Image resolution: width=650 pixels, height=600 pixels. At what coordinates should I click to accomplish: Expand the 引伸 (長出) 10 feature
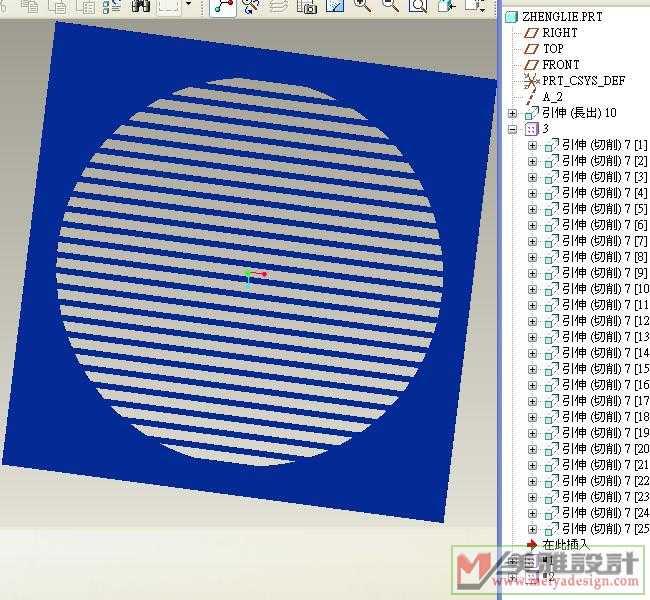(513, 113)
